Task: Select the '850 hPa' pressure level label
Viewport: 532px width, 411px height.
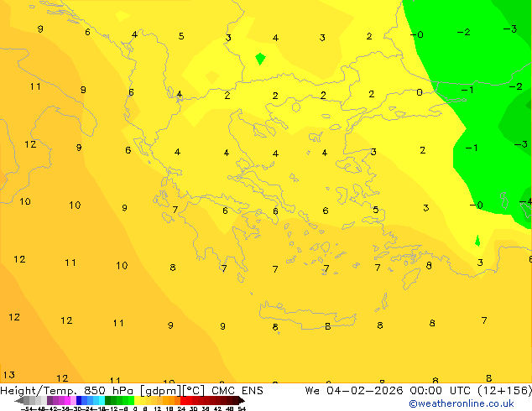Action: tap(108, 391)
